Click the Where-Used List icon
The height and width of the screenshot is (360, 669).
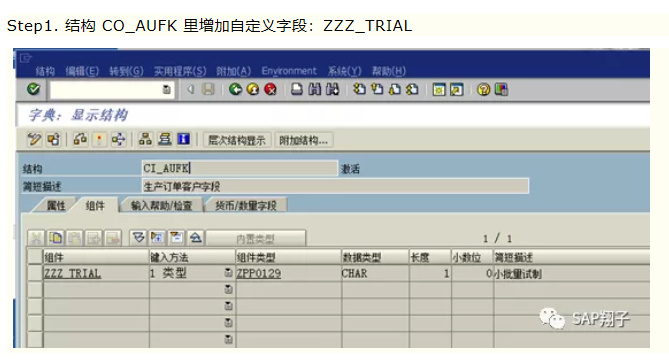pyautogui.click(x=118, y=139)
